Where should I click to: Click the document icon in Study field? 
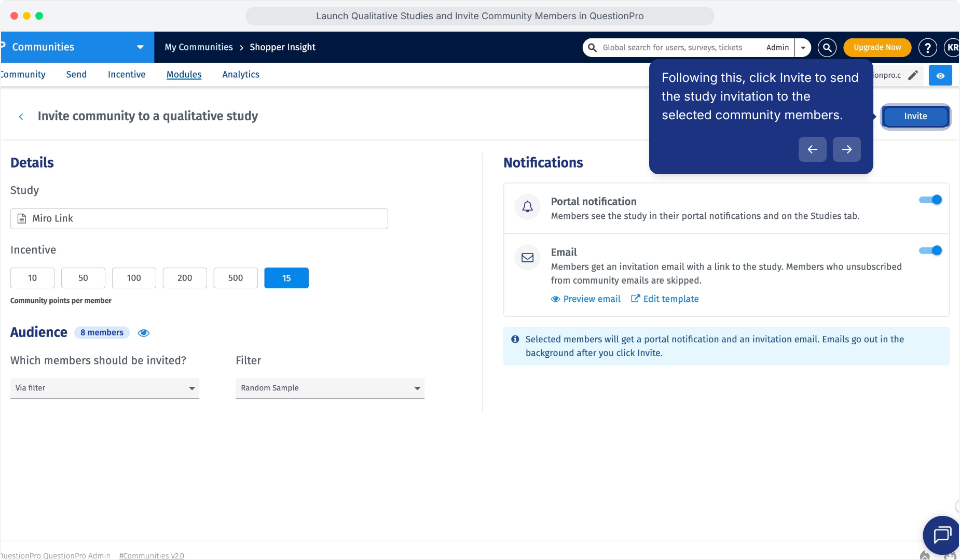[x=22, y=219]
